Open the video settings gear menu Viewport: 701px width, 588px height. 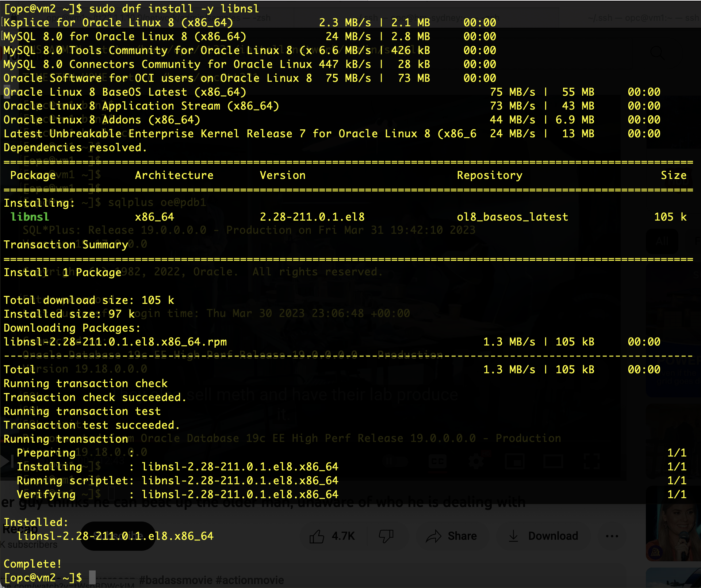click(x=476, y=462)
